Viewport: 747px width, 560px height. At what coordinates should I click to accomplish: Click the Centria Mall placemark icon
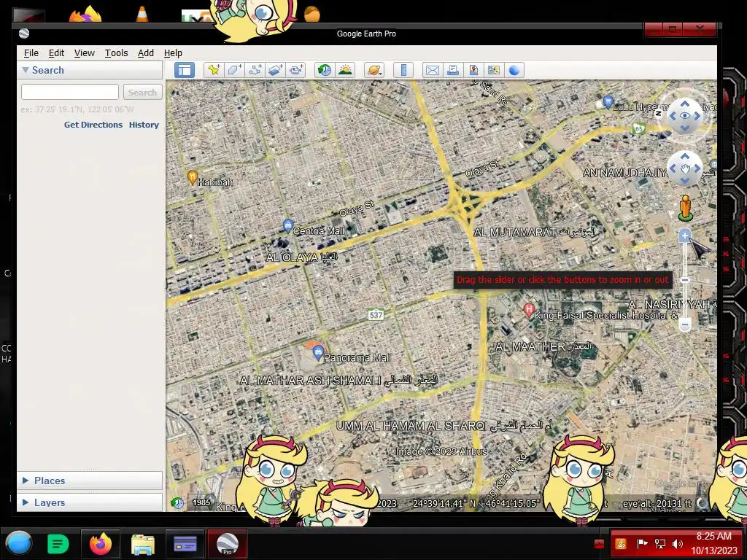pyautogui.click(x=287, y=225)
